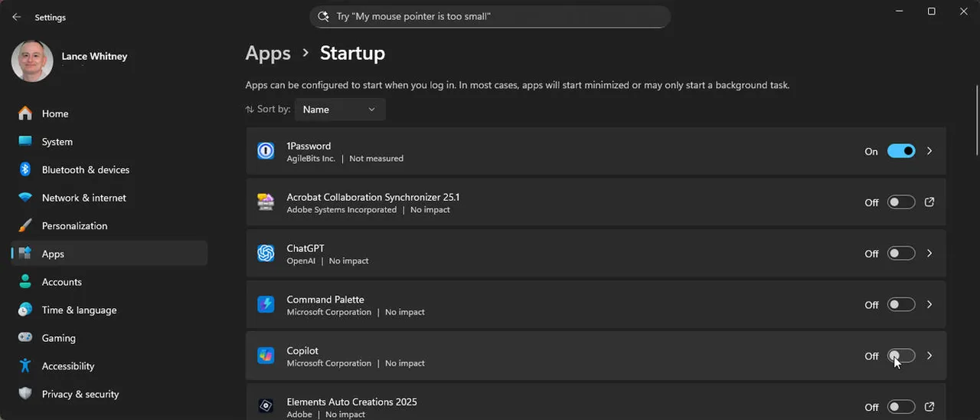The height and width of the screenshot is (420, 980).
Task: Turn off the 1Password startup toggle
Action: point(901,151)
